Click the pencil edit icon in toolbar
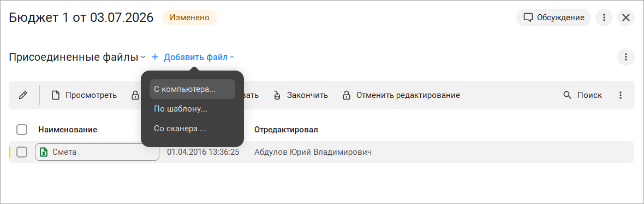The image size is (644, 204). pos(23,95)
